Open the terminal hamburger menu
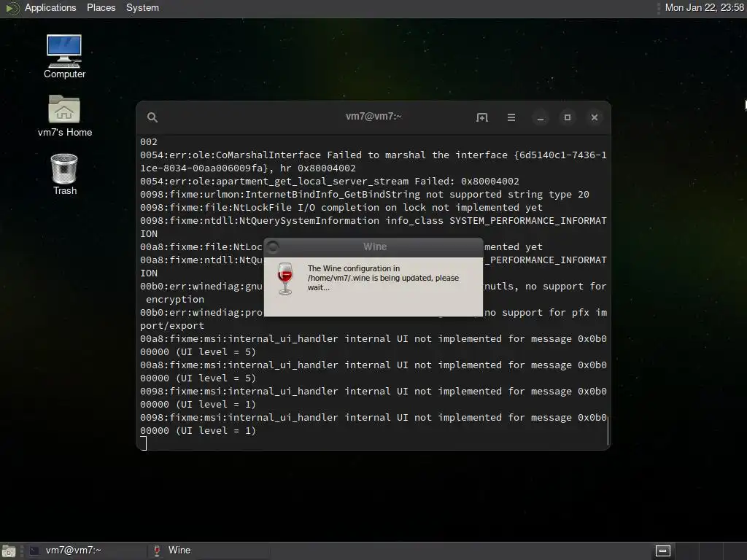The image size is (747, 560). coord(511,117)
